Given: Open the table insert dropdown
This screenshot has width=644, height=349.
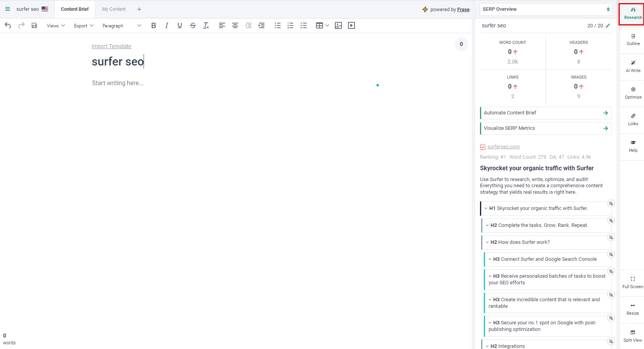Looking at the screenshot, I should (322, 25).
